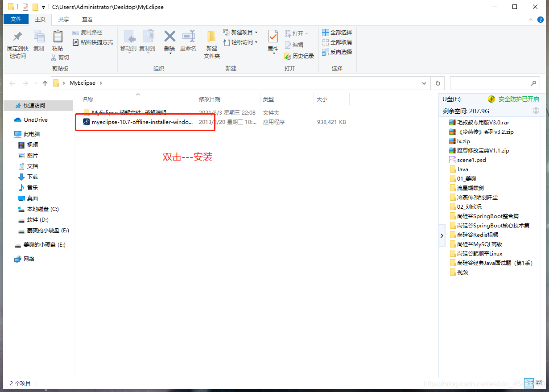Click Open (打开) ribbon button
This screenshot has width=549, height=392.
296,34
